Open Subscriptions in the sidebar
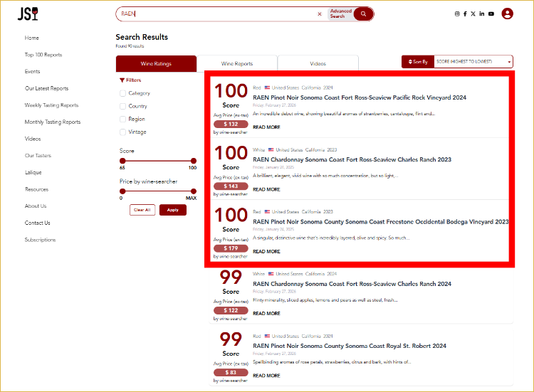The width and height of the screenshot is (534, 392). 40,240
